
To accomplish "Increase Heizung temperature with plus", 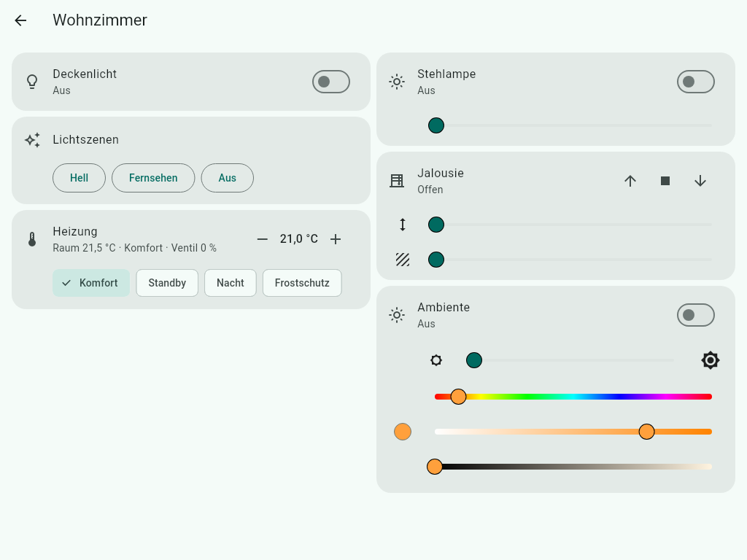I will pos(336,239).
